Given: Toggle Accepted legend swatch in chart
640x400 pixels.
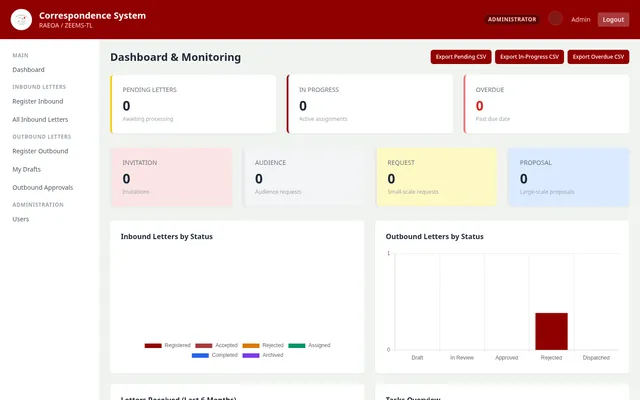Looking at the screenshot, I should pos(204,346).
